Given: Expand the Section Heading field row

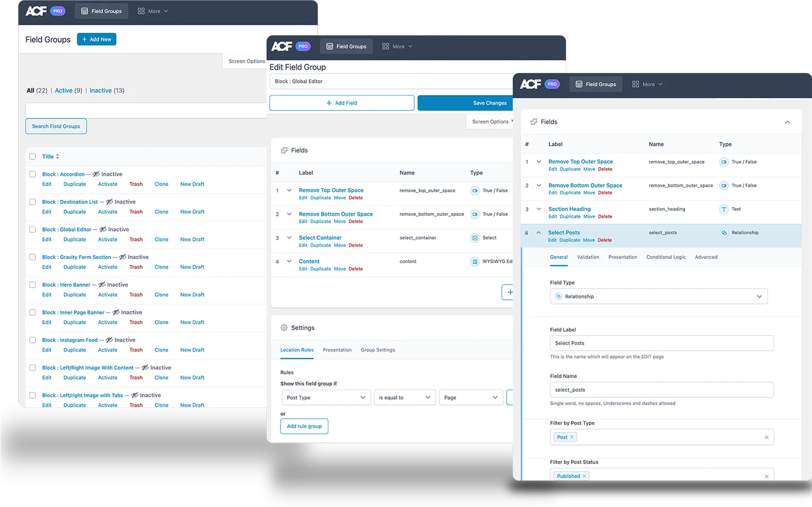Looking at the screenshot, I should (539, 209).
